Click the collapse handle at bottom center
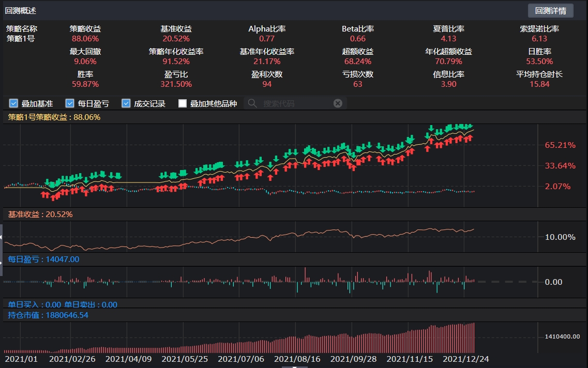 [x=295, y=365]
